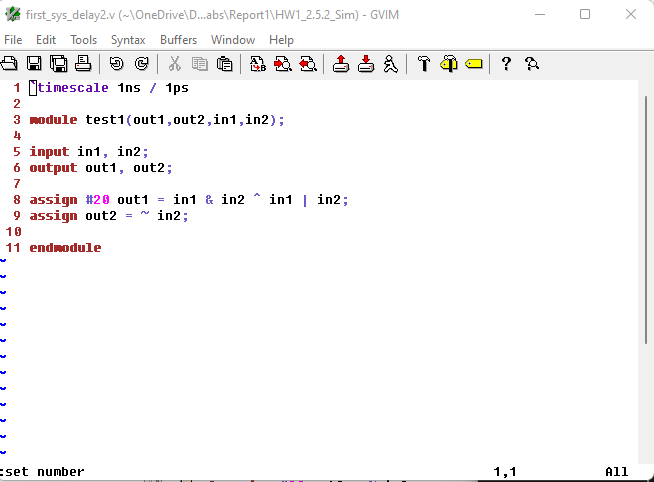Open the Window menu
Image resolution: width=654 pixels, height=482 pixels.
pos(233,39)
